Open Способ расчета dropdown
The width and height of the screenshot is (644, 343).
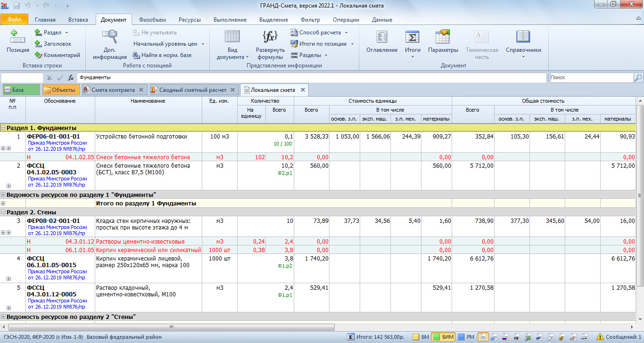pos(346,33)
